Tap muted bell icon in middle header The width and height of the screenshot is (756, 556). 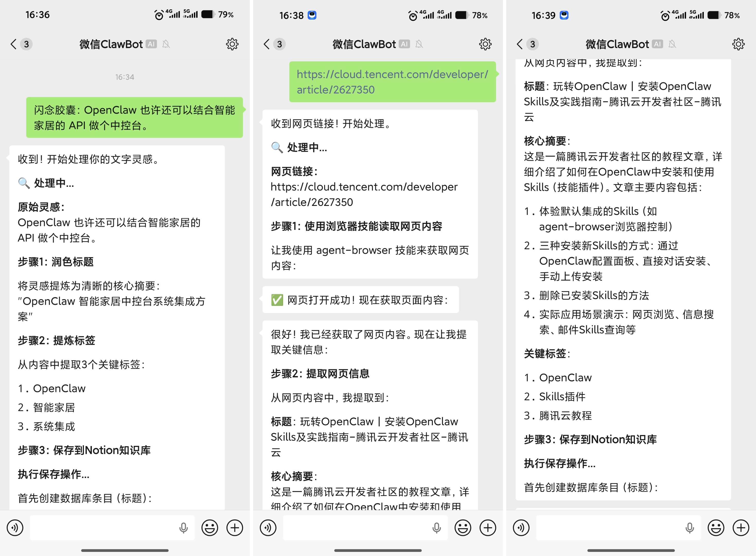point(419,44)
